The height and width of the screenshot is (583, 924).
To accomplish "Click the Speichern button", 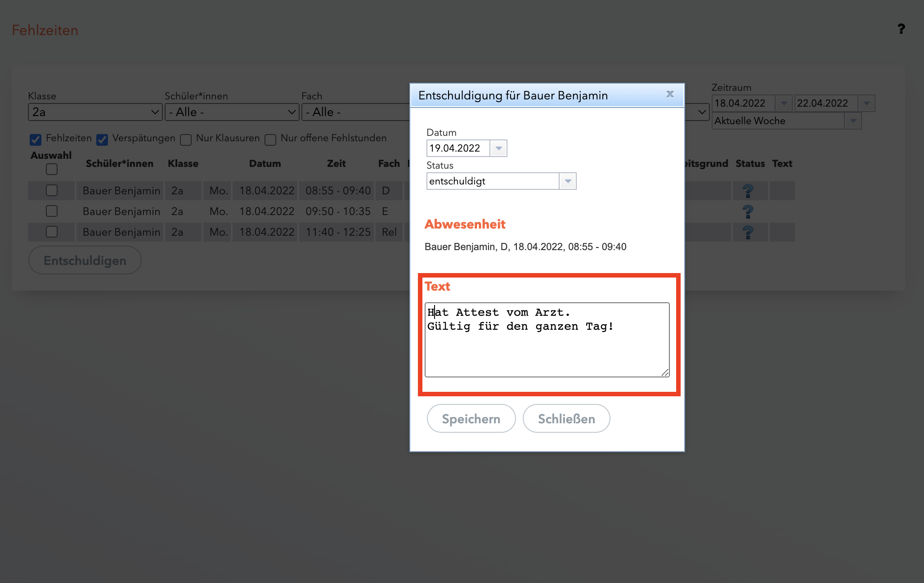I will [471, 419].
